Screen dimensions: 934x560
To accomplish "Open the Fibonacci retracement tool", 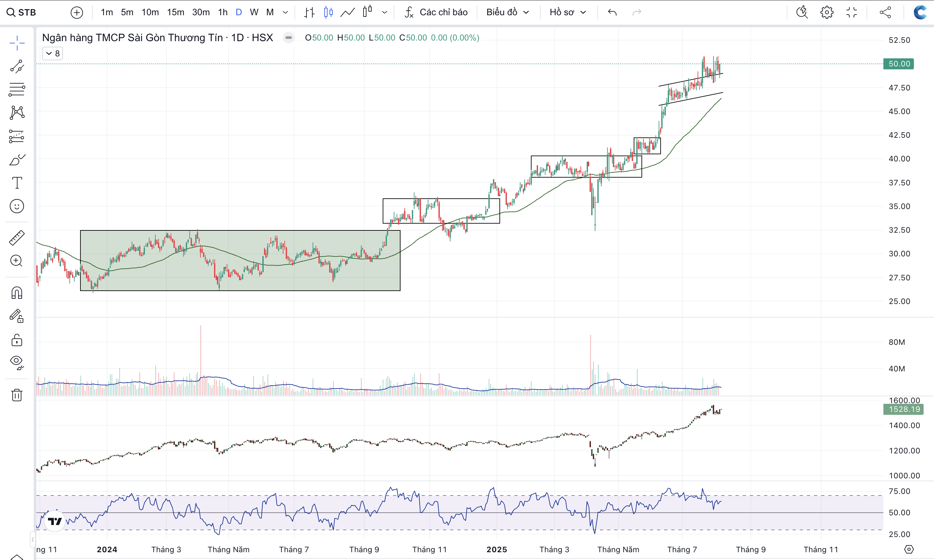I will tap(17, 89).
